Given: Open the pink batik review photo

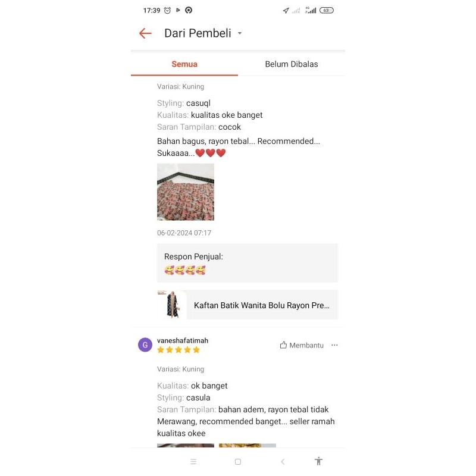Looking at the screenshot, I should pyautogui.click(x=186, y=192).
